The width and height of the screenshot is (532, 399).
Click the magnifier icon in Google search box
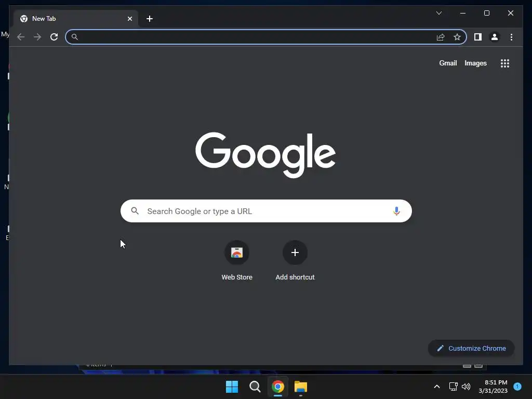click(x=135, y=211)
